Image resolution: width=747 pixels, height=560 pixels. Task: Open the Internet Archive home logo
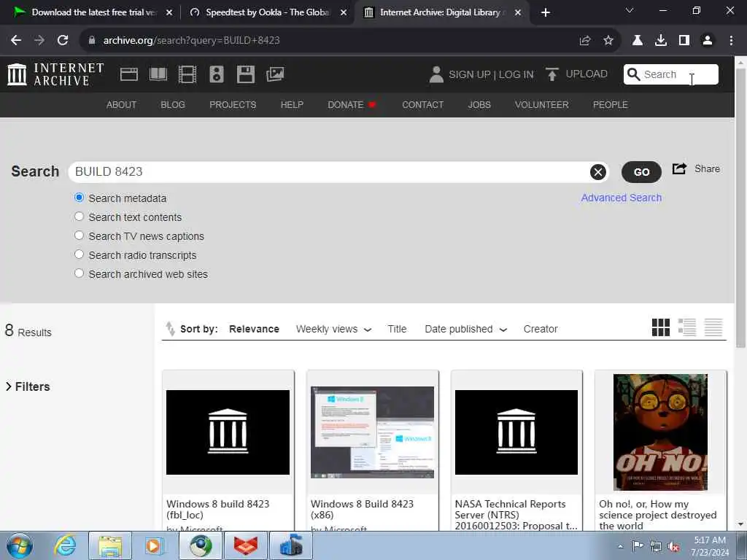tap(55, 74)
